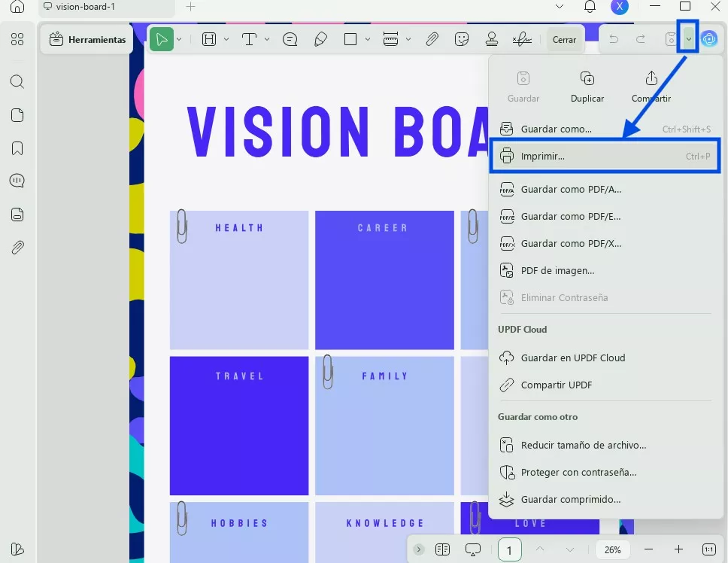Screen dimensions: 728x563
Task: Open the Herramientas tools button
Action: point(87,39)
